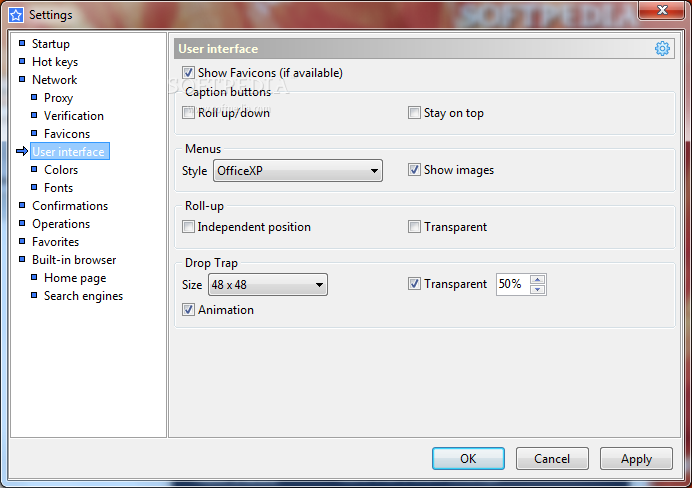The height and width of the screenshot is (488, 692).
Task: Click the Cancel button
Action: point(552,458)
